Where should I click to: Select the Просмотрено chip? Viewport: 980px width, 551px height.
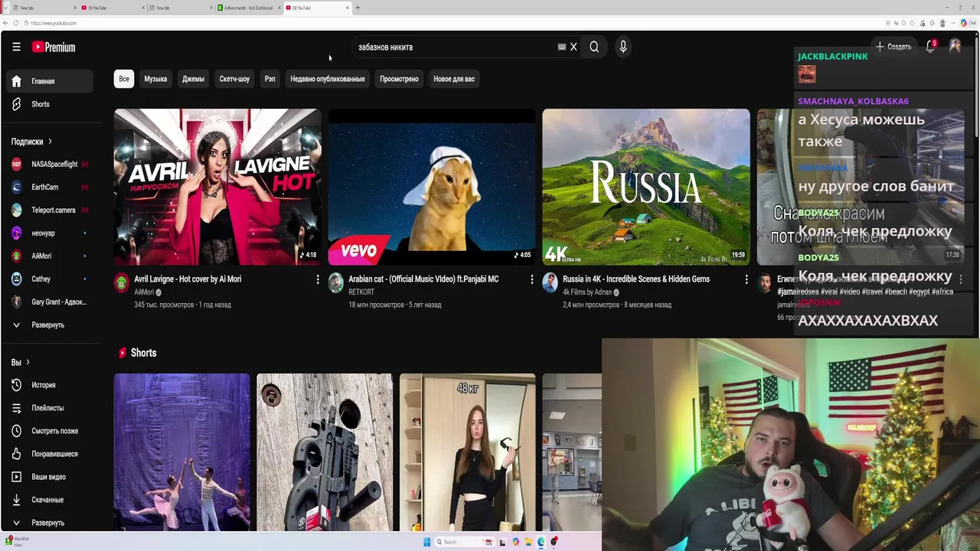click(x=399, y=79)
